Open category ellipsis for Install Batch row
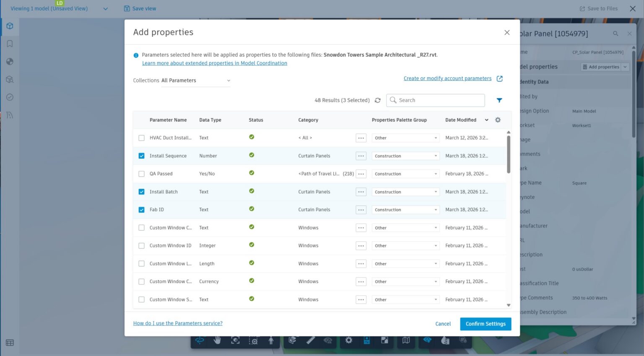The width and height of the screenshot is (644, 356). click(361, 192)
